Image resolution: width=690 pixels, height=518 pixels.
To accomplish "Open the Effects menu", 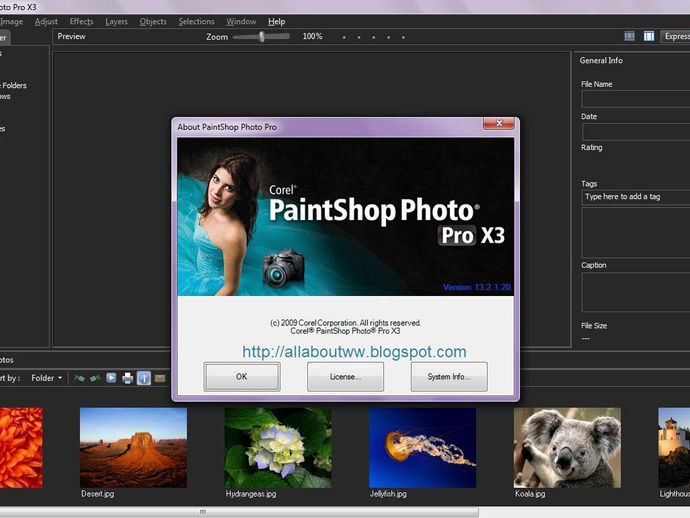I will [x=81, y=22].
